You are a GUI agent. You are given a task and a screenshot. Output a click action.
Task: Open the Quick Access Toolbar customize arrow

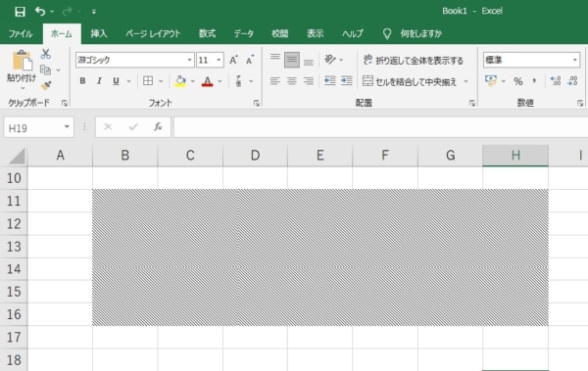point(94,12)
